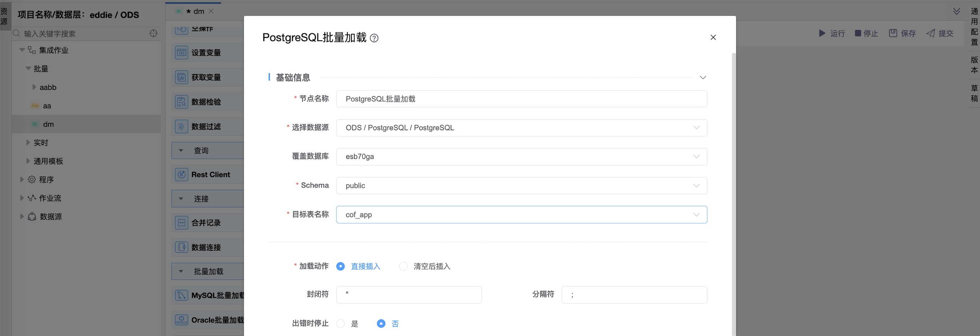Click the locate icon in search bar
The height and width of the screenshot is (336, 980).
click(x=153, y=34)
